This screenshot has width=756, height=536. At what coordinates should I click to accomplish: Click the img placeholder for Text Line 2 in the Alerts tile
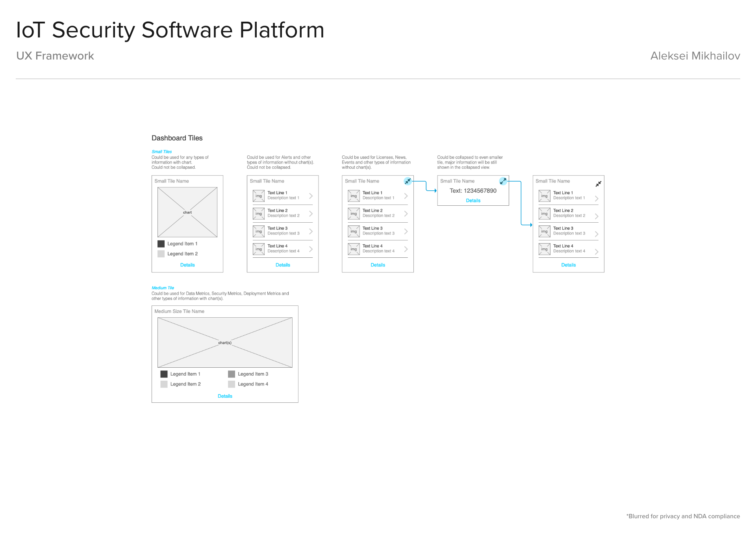[259, 214]
